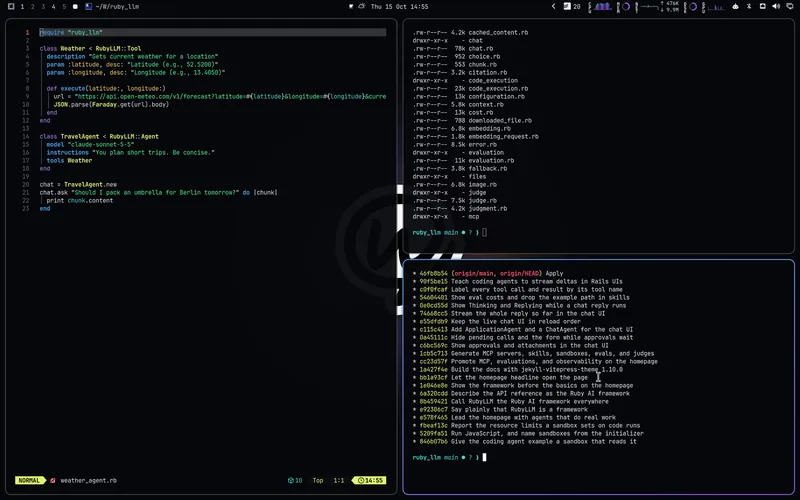The image size is (800, 500).
Task: Click the ~/W/ruby_llm window title
Action: tap(117, 7)
